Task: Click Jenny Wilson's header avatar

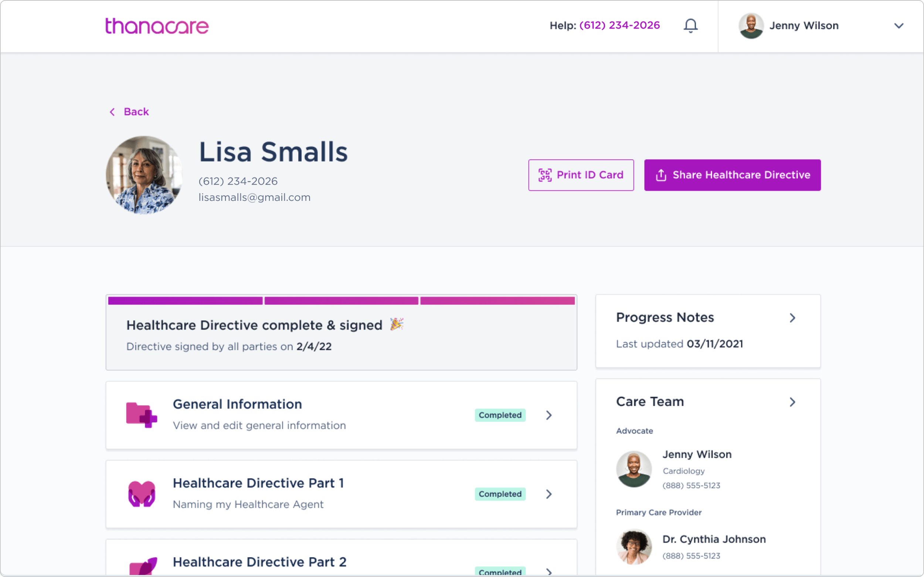Action: tap(751, 25)
